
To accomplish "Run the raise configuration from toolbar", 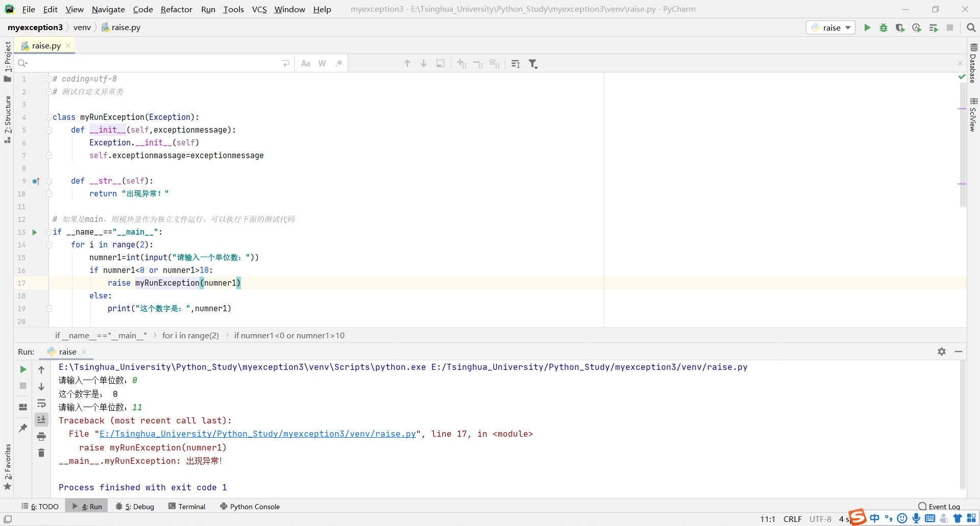I will 867,28.
